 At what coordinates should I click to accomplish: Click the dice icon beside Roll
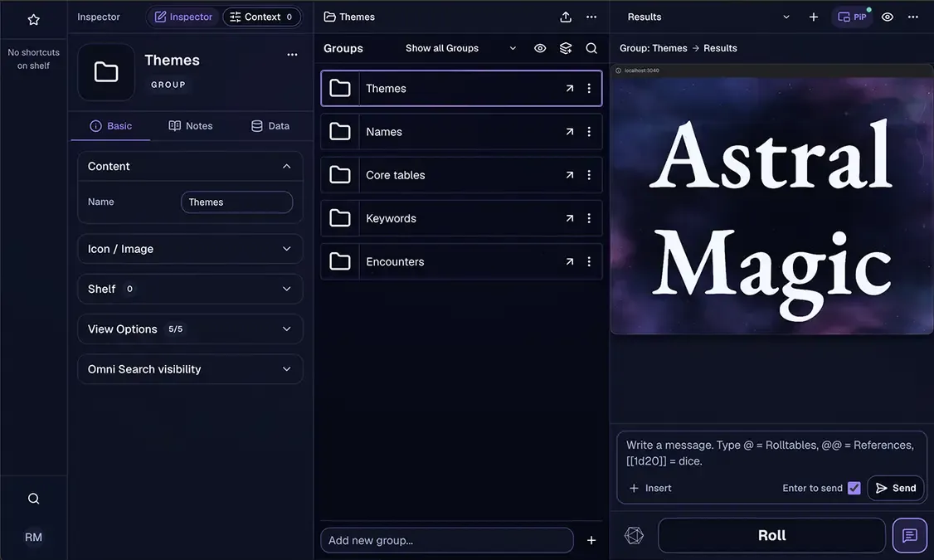pyautogui.click(x=634, y=535)
